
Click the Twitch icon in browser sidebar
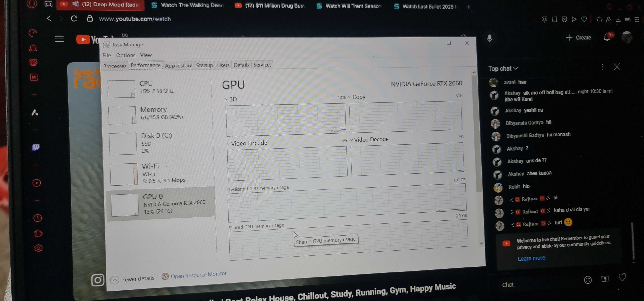36,147
